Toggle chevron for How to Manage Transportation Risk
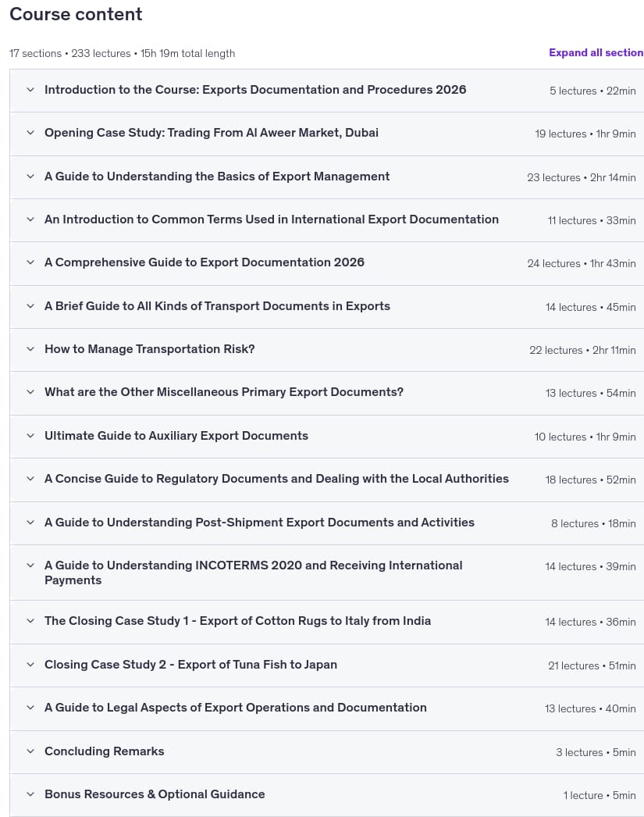The height and width of the screenshot is (817, 644). pyautogui.click(x=30, y=349)
